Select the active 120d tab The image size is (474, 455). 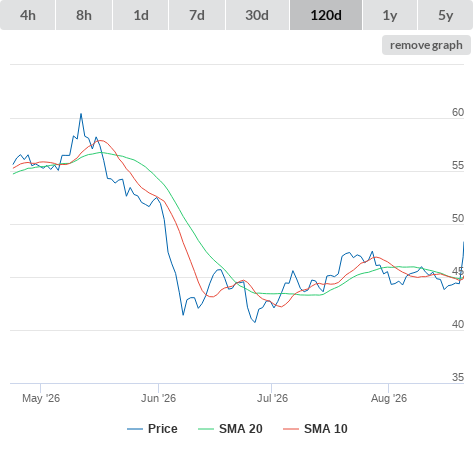coord(326,15)
